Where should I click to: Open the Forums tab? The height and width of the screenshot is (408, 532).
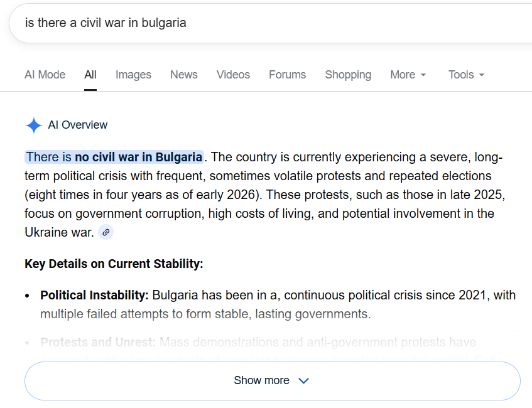pyautogui.click(x=288, y=75)
